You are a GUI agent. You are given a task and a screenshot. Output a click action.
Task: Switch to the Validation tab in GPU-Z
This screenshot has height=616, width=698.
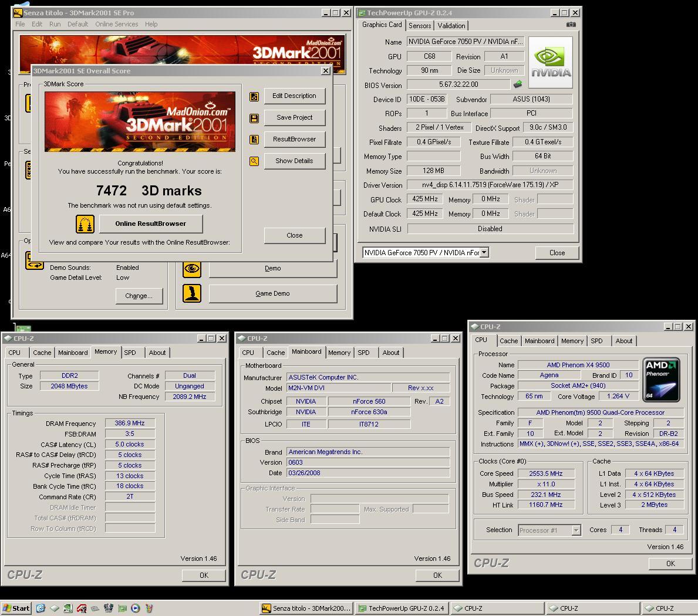451,26
